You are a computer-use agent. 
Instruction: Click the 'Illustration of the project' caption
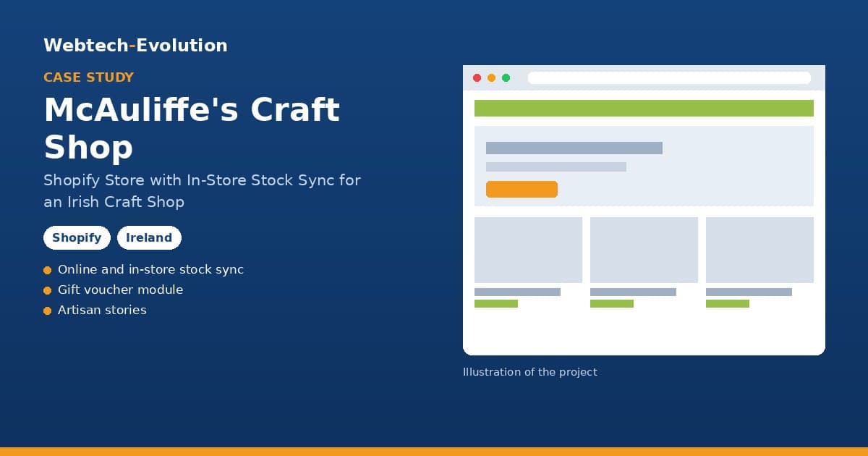pos(530,372)
